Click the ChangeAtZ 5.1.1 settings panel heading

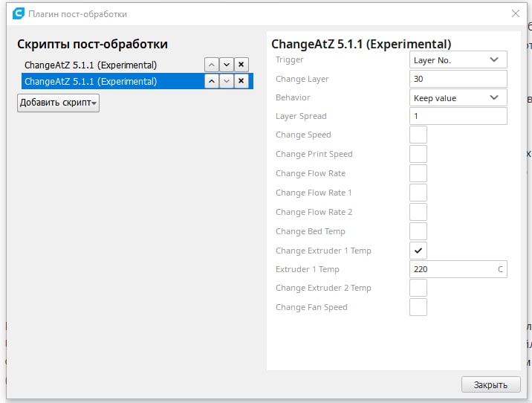tap(361, 44)
